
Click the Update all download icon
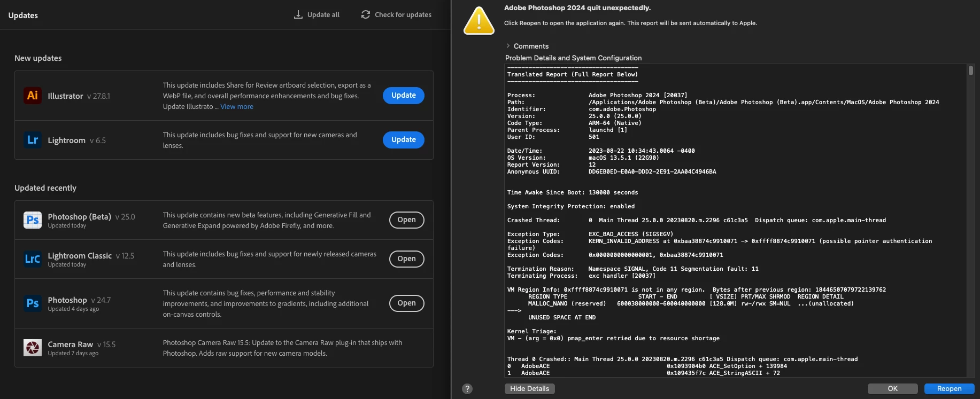(298, 14)
